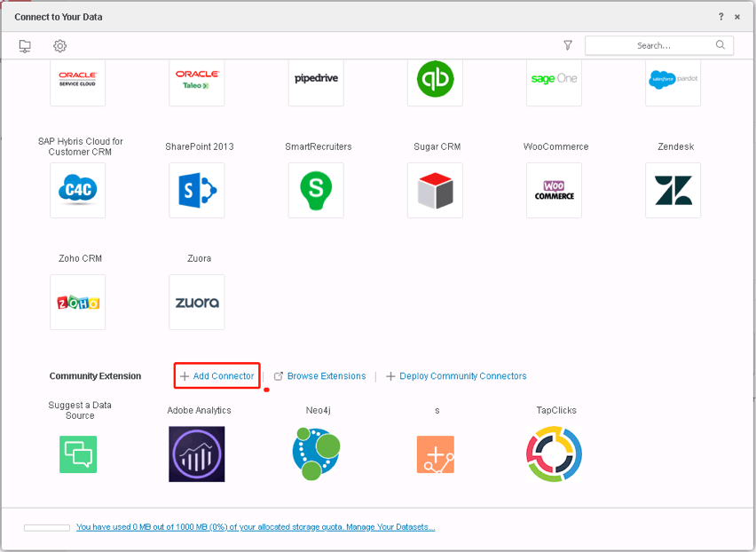Select the SharePoint 2013 connector icon
Image resolution: width=756 pixels, height=552 pixels.
(197, 190)
